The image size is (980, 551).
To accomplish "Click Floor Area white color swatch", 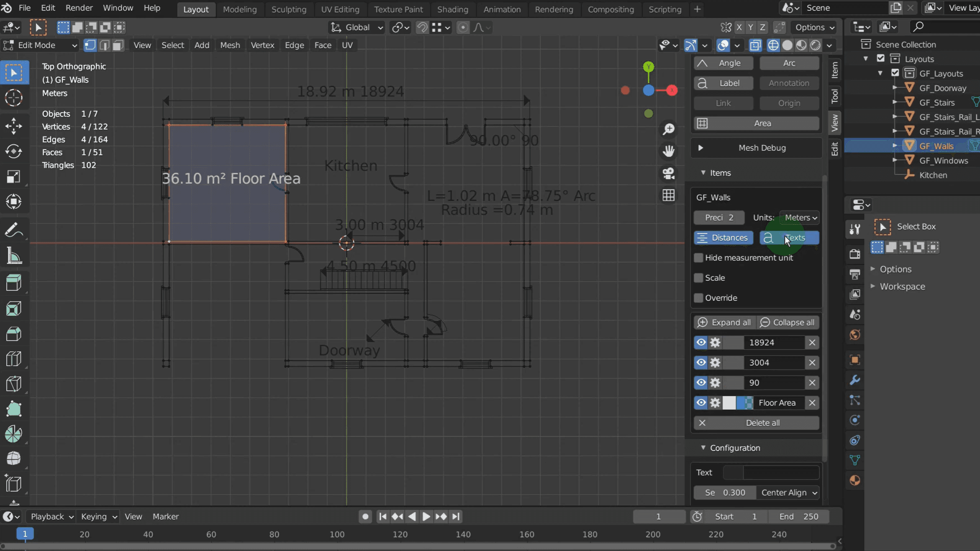I will click(729, 402).
